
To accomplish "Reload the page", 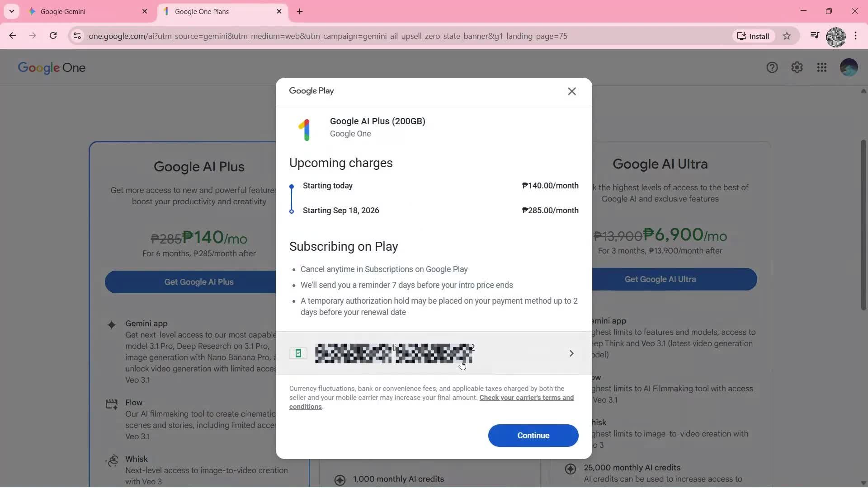I will pyautogui.click(x=53, y=36).
